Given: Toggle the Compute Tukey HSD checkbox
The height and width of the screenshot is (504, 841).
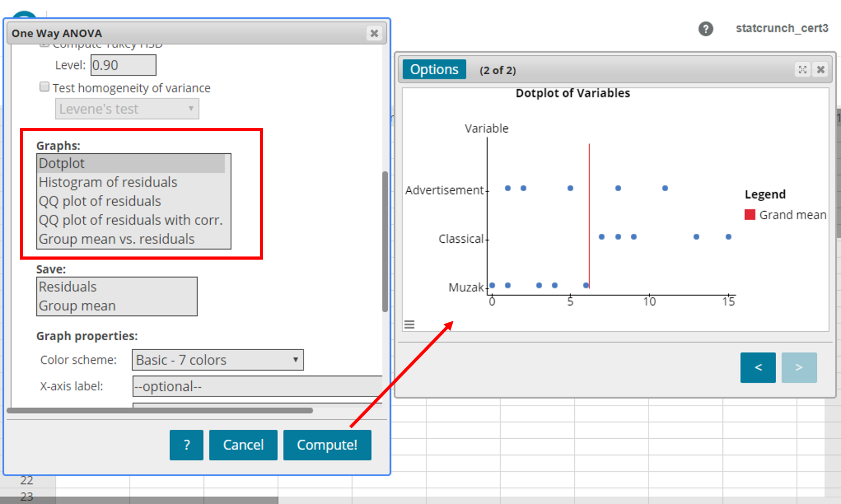Looking at the screenshot, I should (x=45, y=46).
